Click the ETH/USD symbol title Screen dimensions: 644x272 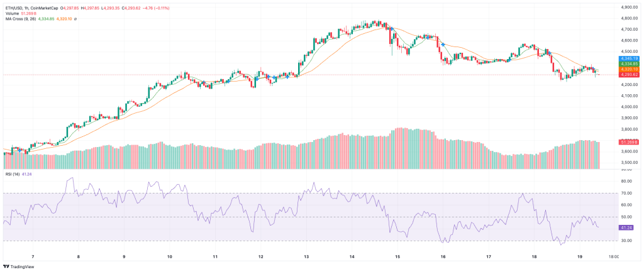[x=15, y=8]
